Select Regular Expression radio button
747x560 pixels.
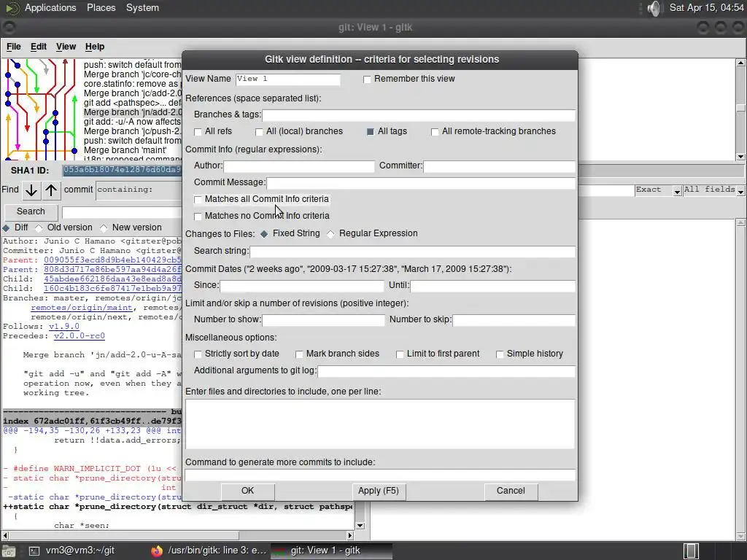[330, 234]
